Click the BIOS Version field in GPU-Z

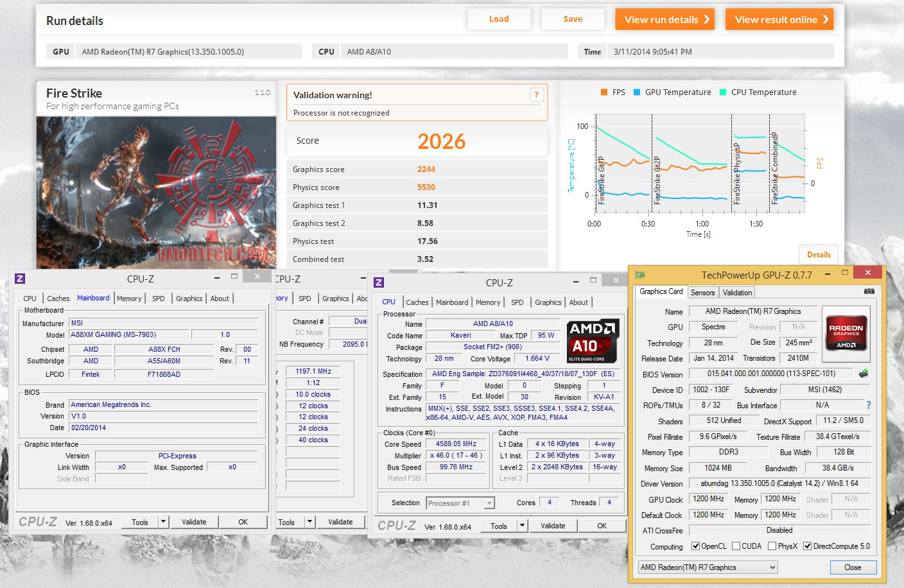click(771, 374)
